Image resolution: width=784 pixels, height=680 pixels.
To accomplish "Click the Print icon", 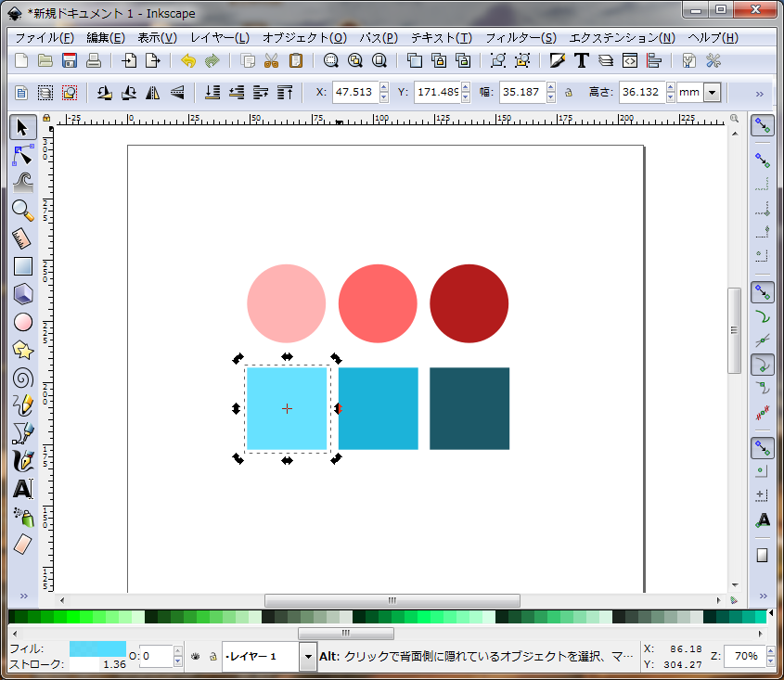I will (x=94, y=61).
